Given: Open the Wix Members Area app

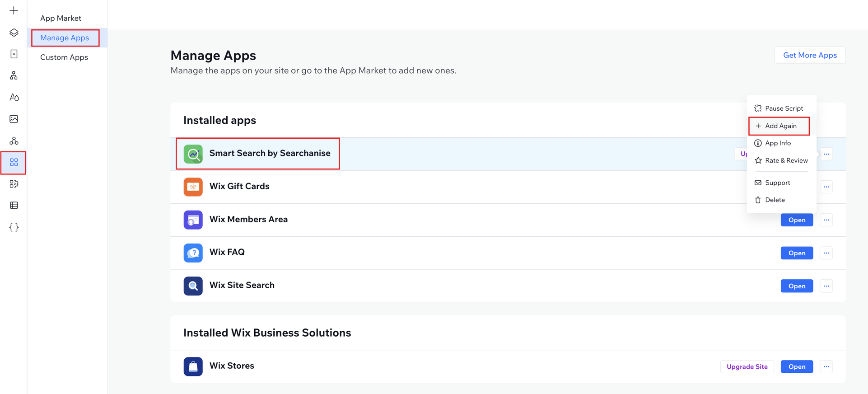Looking at the screenshot, I should tap(797, 220).
